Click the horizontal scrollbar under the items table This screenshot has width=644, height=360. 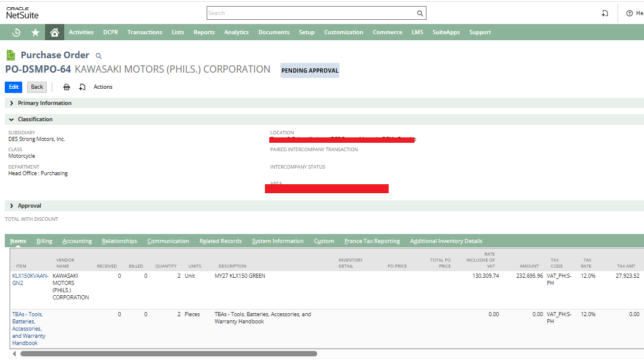pos(169,354)
